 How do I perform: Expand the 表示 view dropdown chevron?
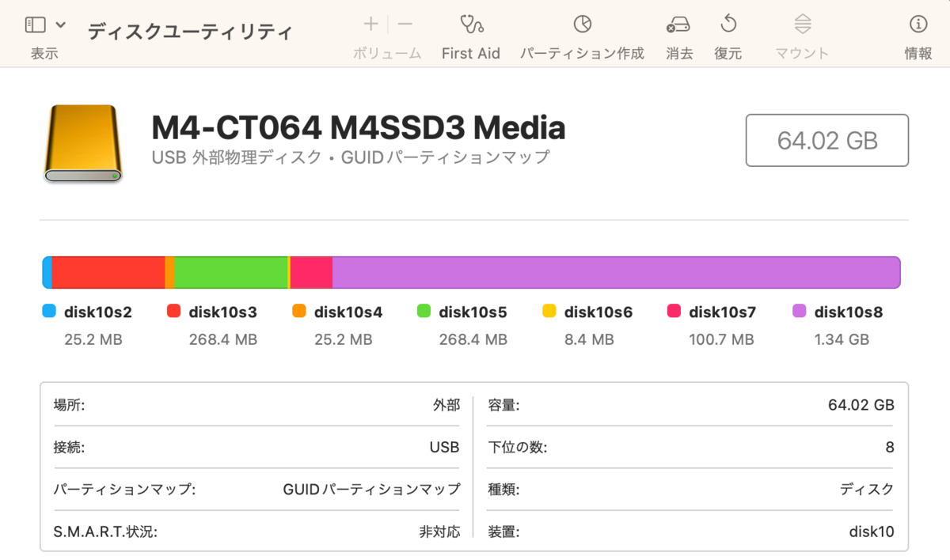tap(61, 25)
